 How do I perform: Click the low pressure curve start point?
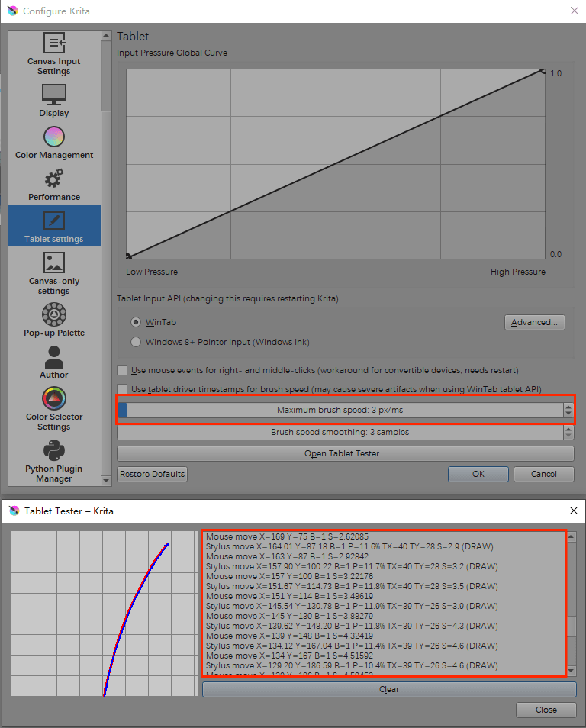pos(129,256)
